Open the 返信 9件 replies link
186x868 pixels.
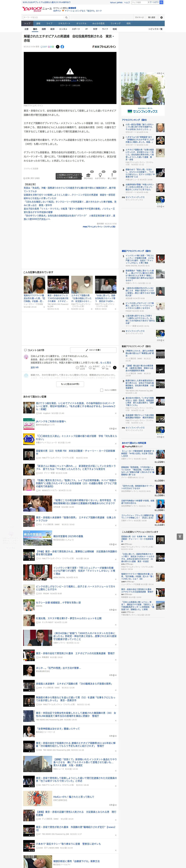35,367
